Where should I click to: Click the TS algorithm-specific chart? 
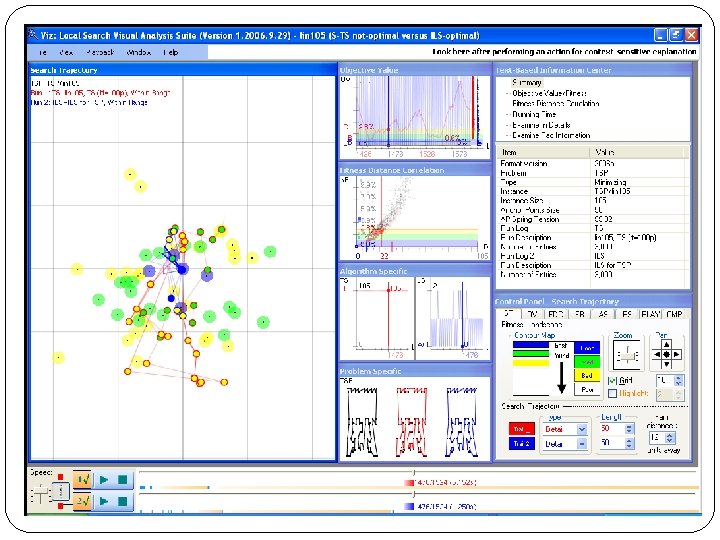(377, 318)
